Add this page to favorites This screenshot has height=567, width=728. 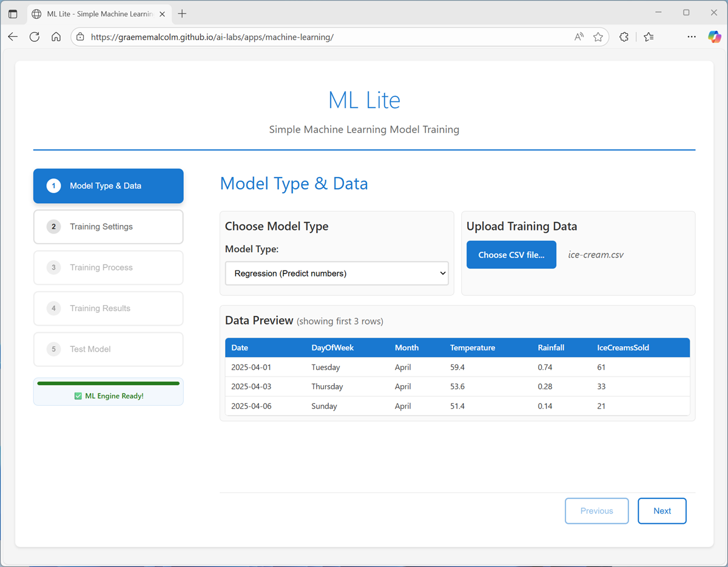click(x=599, y=36)
